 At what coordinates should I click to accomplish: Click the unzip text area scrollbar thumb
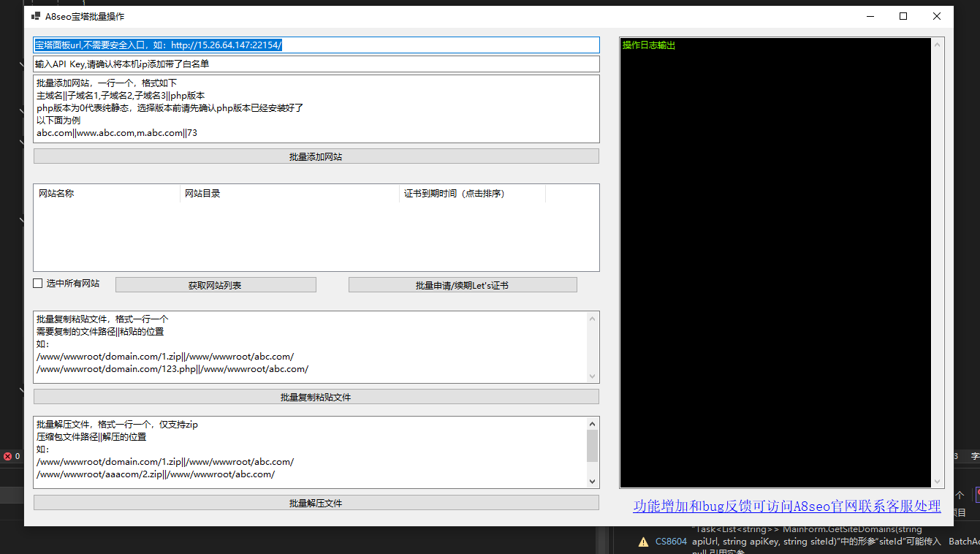593,446
